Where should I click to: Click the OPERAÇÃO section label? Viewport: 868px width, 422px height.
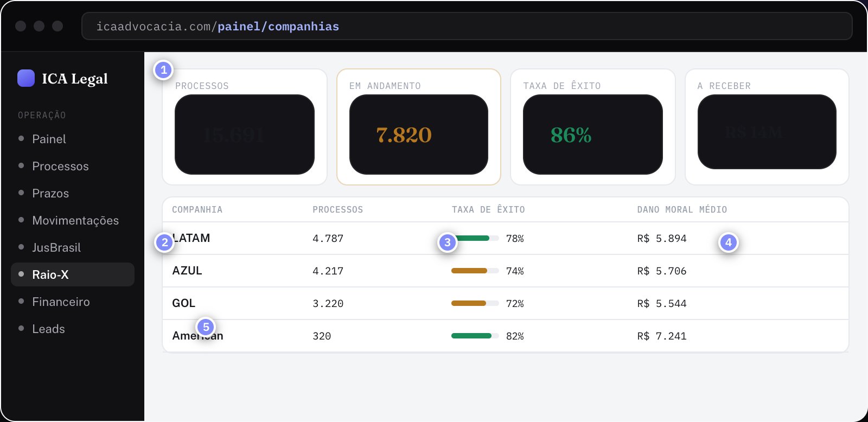42,115
